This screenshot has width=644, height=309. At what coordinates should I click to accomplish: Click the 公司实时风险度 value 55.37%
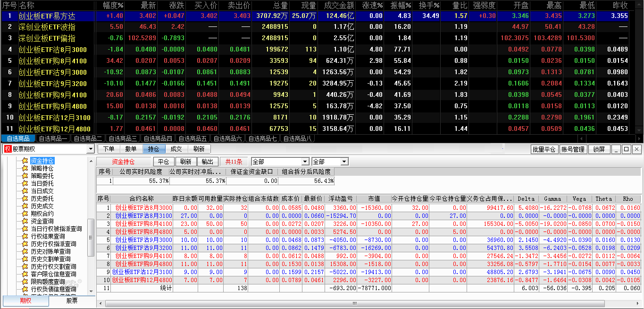pyautogui.click(x=141, y=181)
